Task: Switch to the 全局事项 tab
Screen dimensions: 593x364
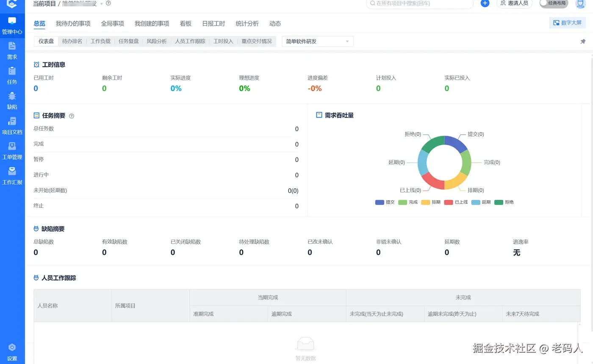Action: (112, 24)
